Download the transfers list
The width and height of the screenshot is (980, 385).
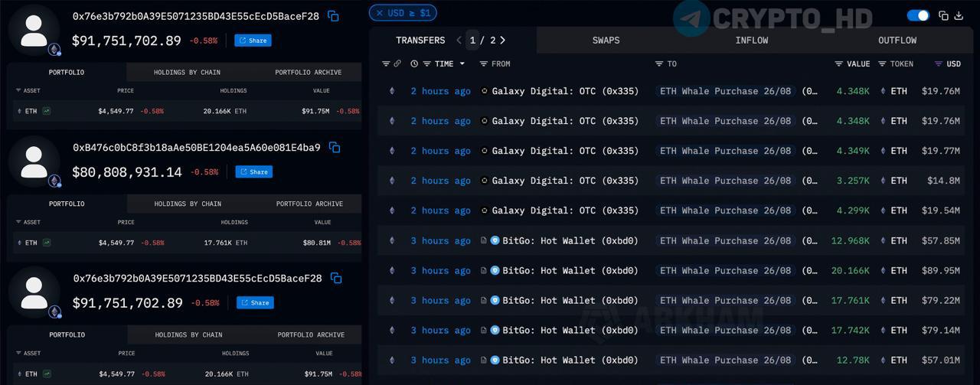[959, 15]
